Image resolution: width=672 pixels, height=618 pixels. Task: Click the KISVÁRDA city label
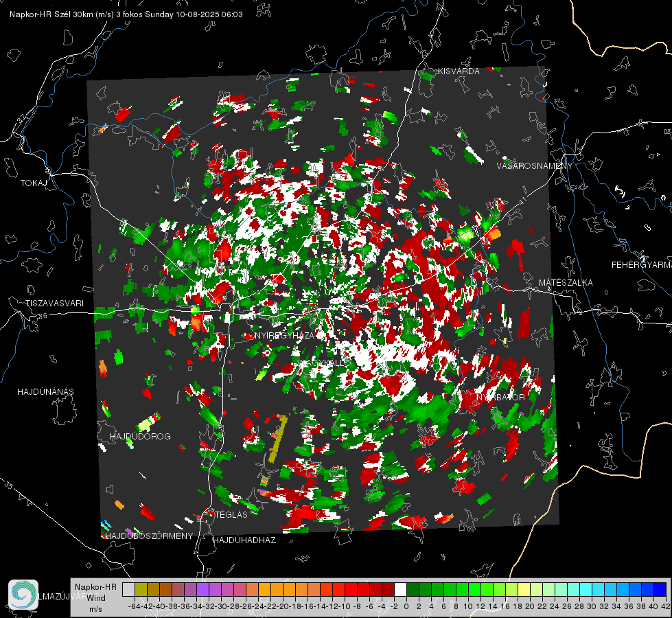coord(459,71)
